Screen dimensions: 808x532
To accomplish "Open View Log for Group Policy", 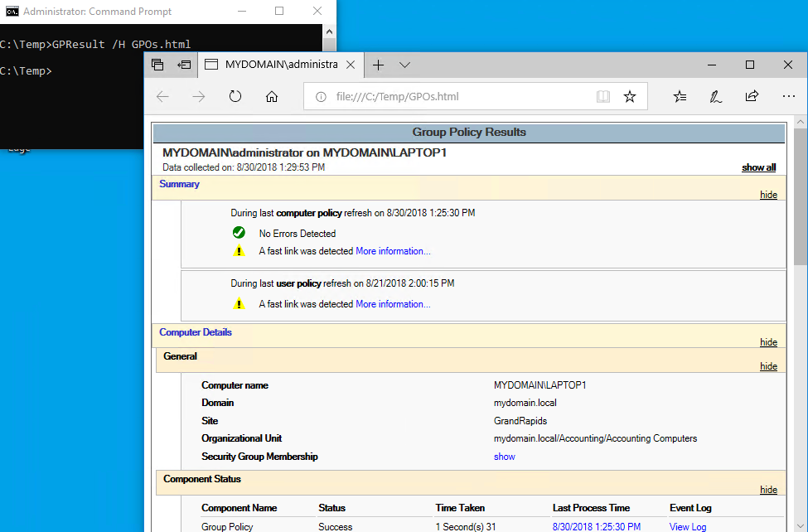I will tap(687, 527).
